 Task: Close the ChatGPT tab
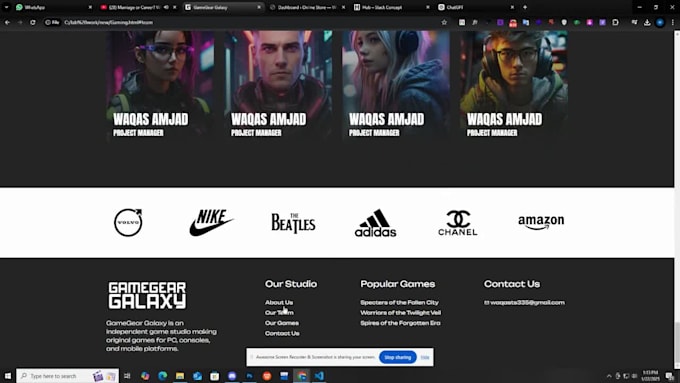pos(512,7)
